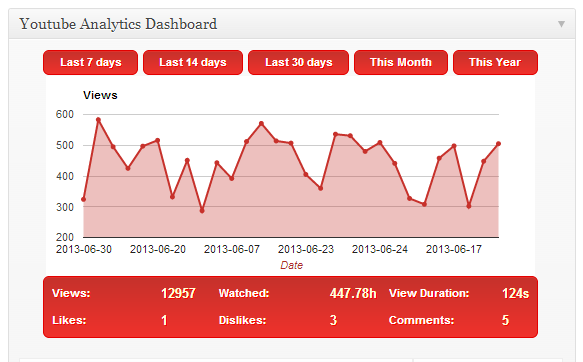Click the Views chart title
583x362 pixels.
pyautogui.click(x=100, y=95)
